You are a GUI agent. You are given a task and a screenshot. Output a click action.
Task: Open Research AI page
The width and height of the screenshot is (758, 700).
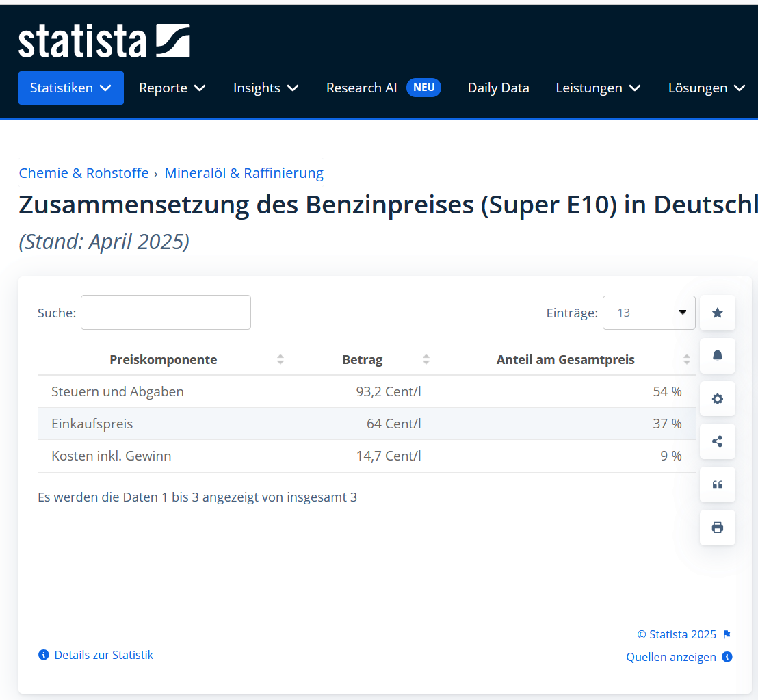coord(362,88)
